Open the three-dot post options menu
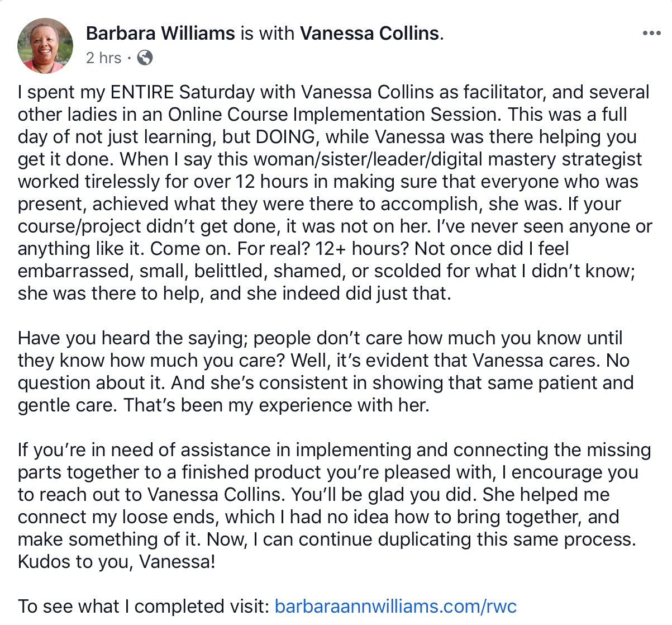The width and height of the screenshot is (672, 625). 651,34
